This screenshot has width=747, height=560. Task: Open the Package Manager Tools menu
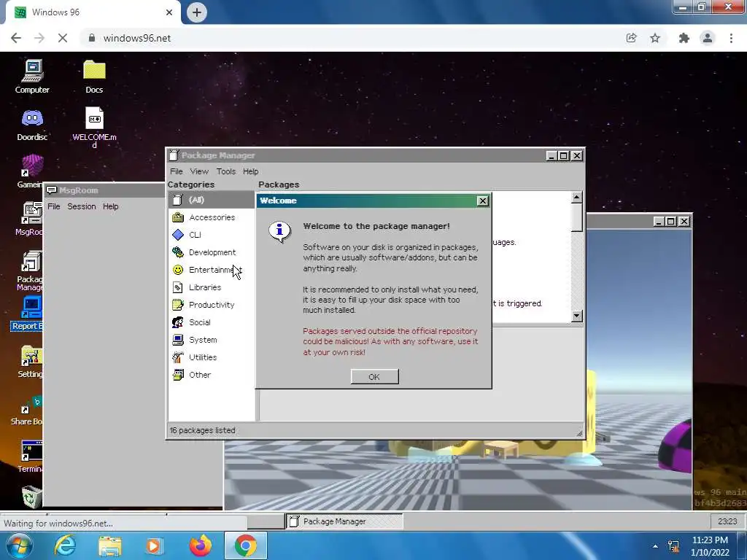[x=226, y=171]
